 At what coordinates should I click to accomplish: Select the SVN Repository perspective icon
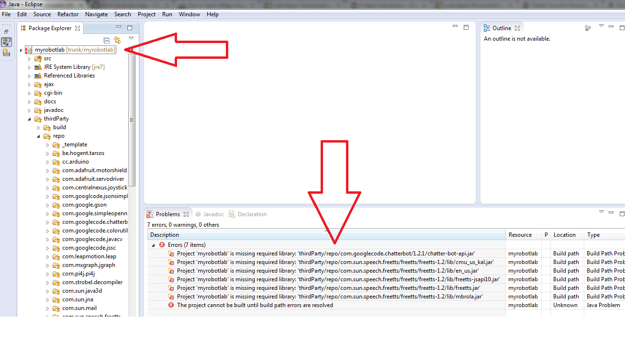coord(7,53)
